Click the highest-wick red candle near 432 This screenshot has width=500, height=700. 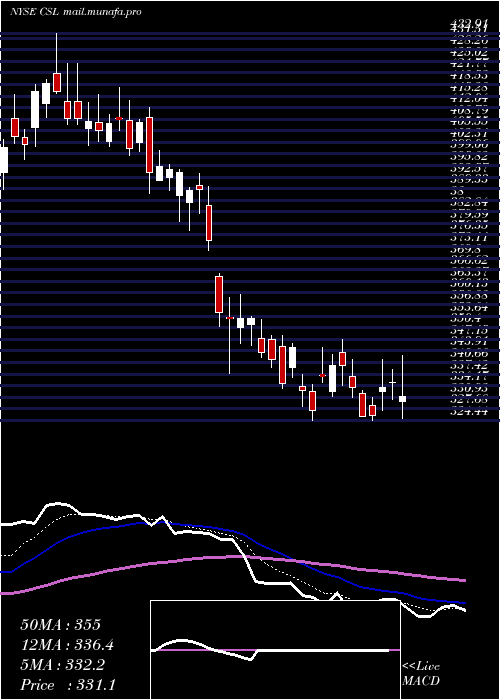pyautogui.click(x=57, y=83)
